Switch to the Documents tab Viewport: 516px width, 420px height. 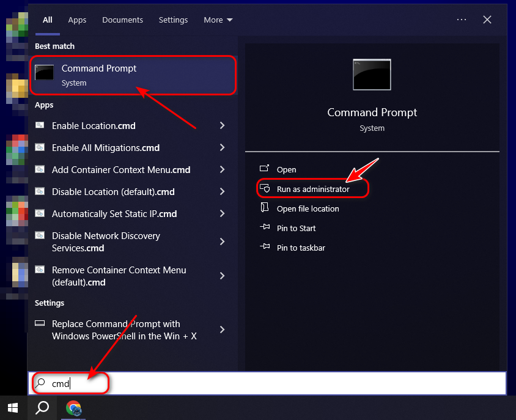[122, 20]
